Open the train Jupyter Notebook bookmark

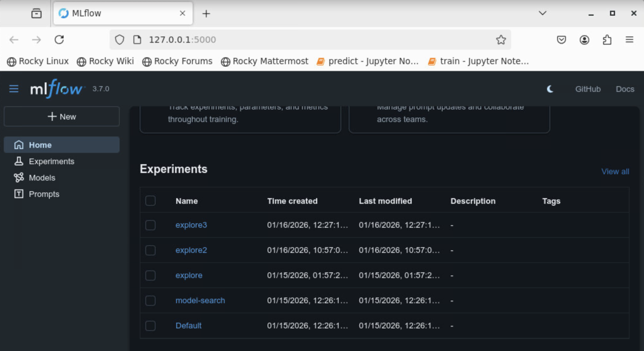click(478, 61)
